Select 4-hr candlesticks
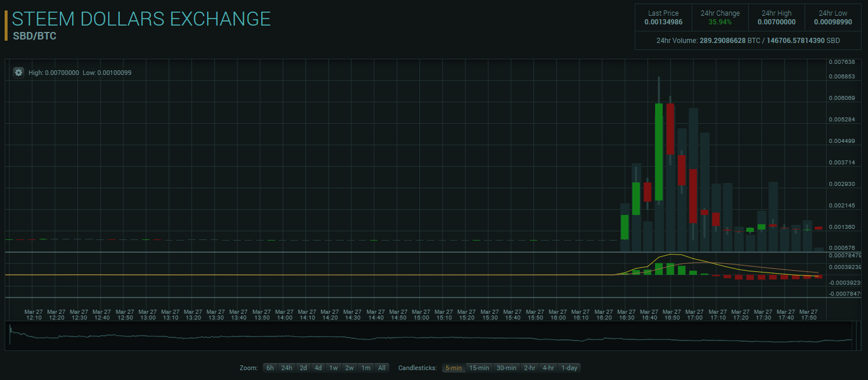Screen dimensions: 868x380 point(548,368)
